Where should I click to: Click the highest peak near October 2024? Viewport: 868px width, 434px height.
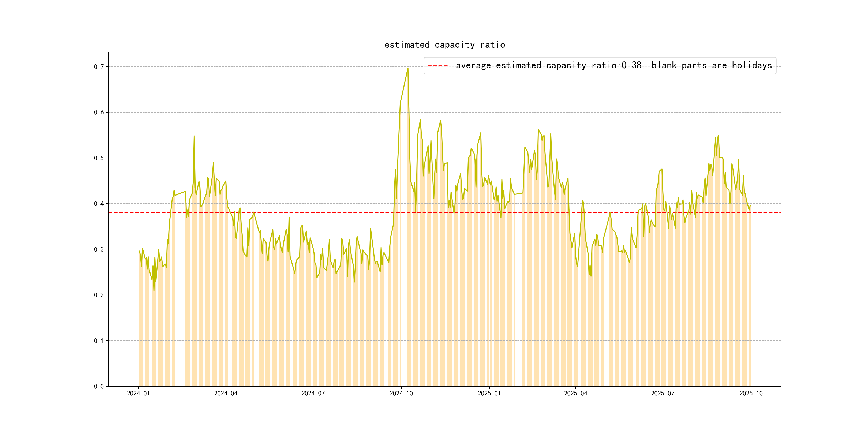pos(408,68)
